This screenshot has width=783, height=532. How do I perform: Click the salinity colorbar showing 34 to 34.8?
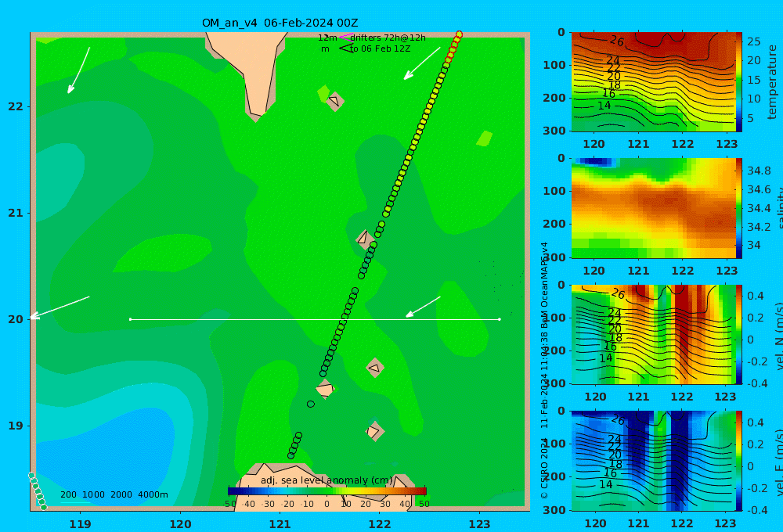pos(739,208)
